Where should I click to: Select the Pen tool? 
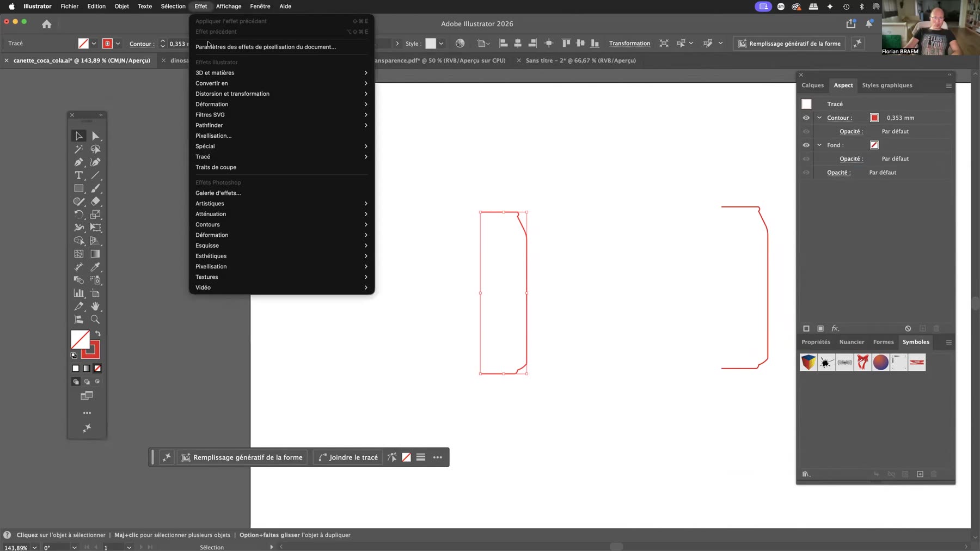coord(79,162)
